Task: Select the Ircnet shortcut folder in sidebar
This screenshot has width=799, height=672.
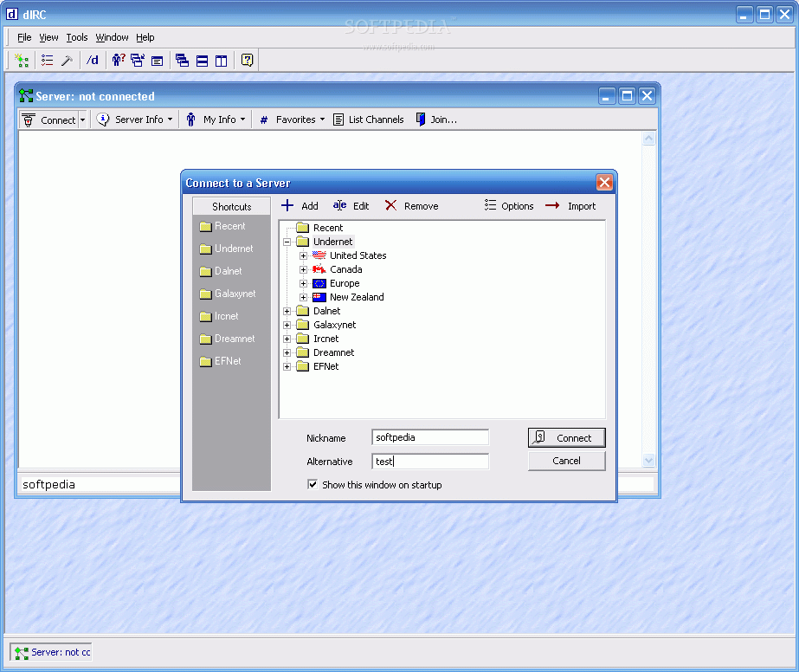Action: pos(219,316)
